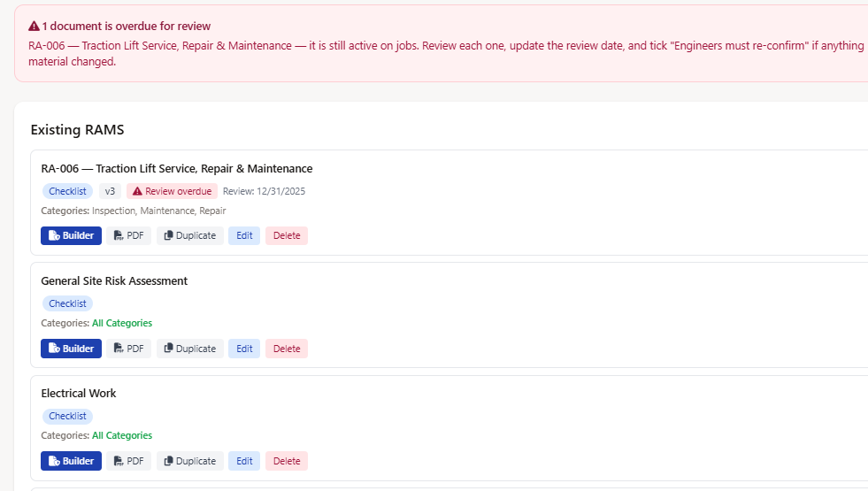Duplicate the Electrical Work RAMS
The width and height of the screenshot is (868, 491).
tap(190, 461)
